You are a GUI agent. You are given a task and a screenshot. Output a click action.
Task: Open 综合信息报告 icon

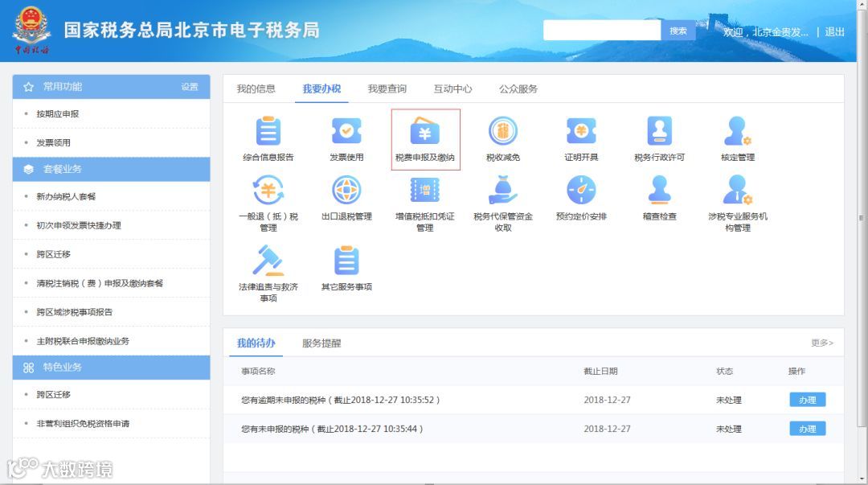click(268, 131)
